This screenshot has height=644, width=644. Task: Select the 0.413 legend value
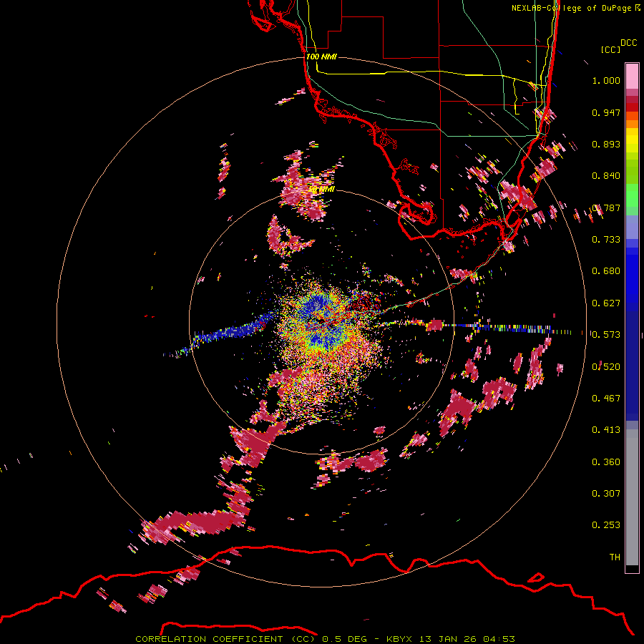[606, 430]
